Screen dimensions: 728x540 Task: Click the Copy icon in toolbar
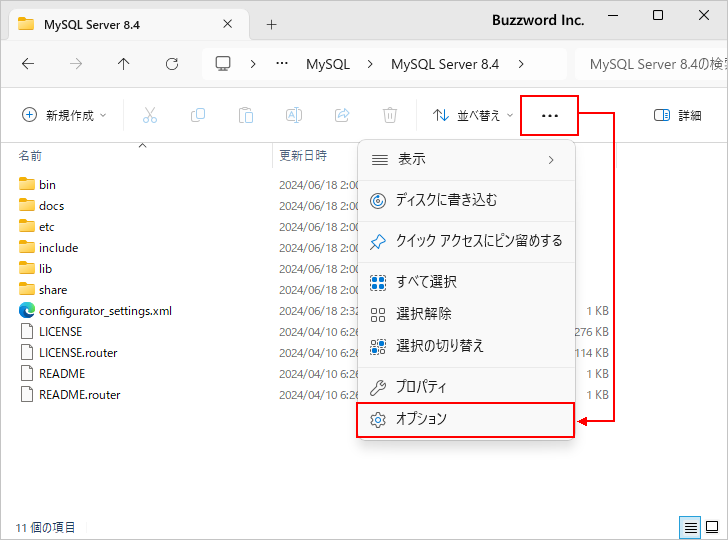[x=198, y=115]
